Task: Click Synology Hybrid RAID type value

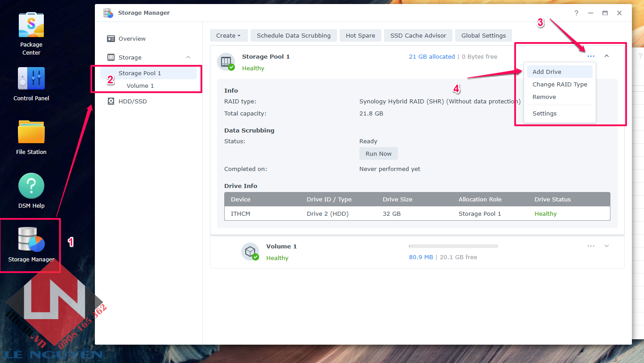Action: [x=440, y=102]
